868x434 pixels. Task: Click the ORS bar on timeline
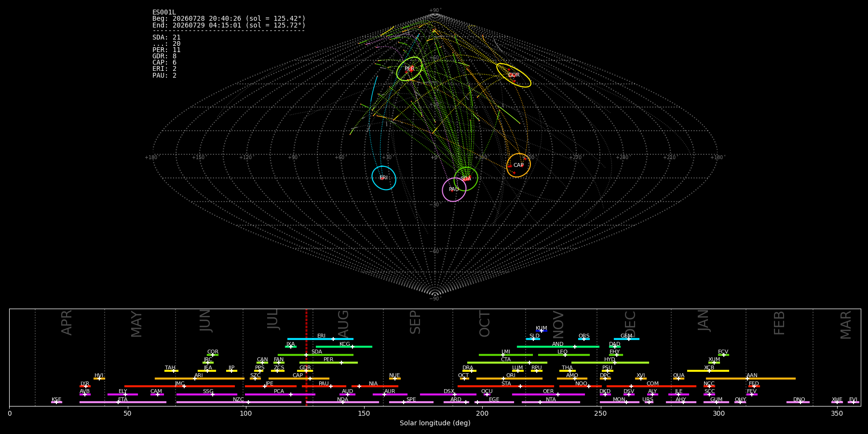tap(584, 339)
